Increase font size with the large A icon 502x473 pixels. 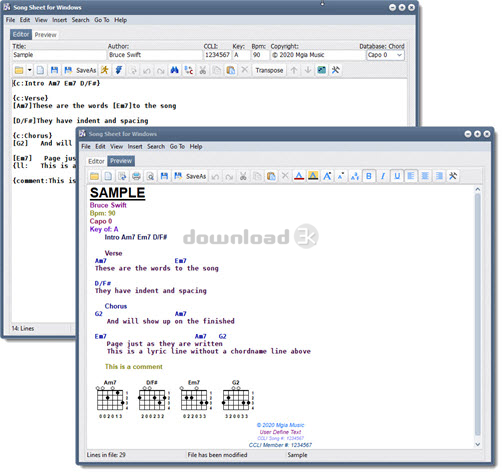327,176
